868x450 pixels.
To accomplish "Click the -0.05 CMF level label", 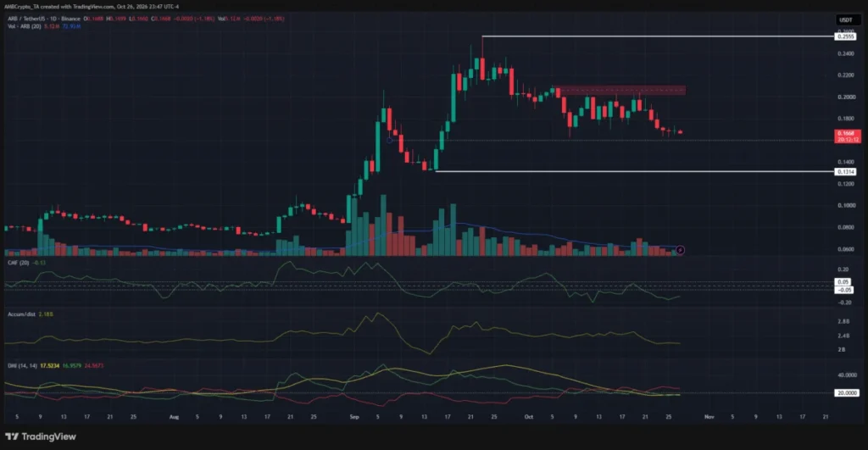I will point(843,290).
